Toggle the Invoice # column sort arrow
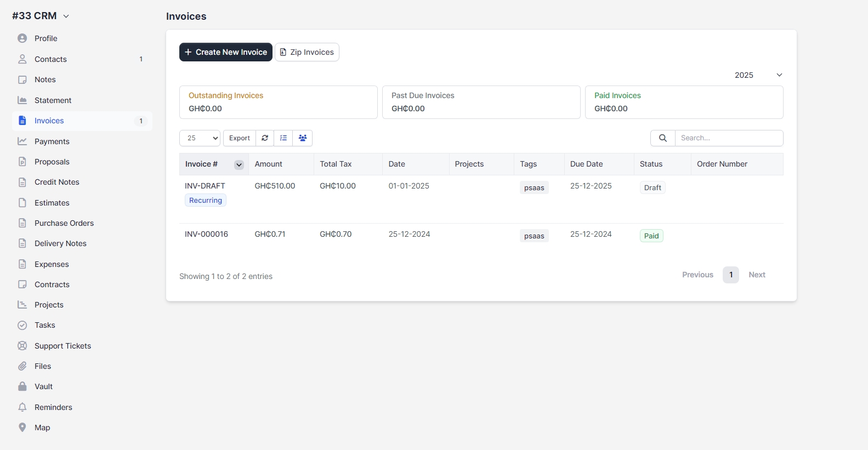 (x=239, y=164)
